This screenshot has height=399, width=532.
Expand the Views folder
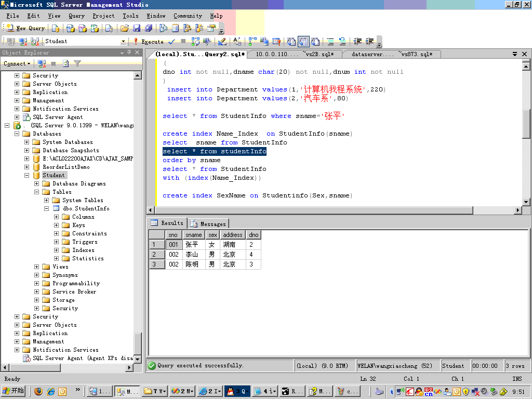37,267
